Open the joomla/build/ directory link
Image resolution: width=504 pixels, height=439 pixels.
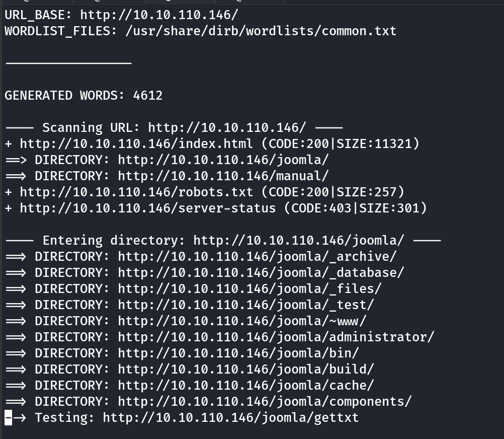tap(246, 369)
